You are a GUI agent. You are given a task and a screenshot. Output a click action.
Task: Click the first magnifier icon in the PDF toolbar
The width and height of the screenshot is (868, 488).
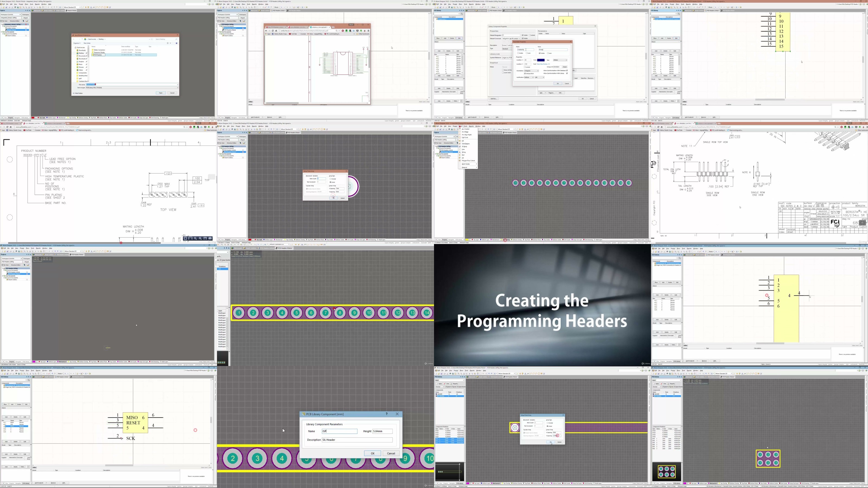click(195, 239)
